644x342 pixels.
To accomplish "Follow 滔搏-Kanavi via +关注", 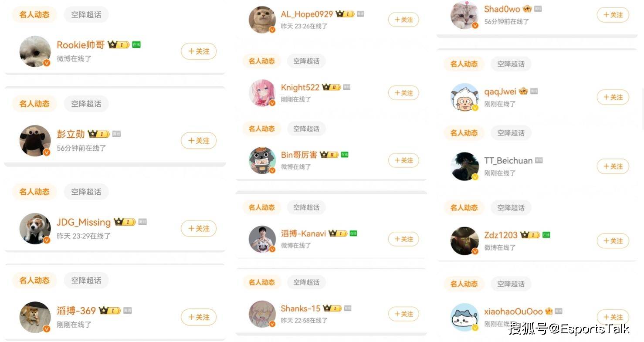I will [403, 239].
